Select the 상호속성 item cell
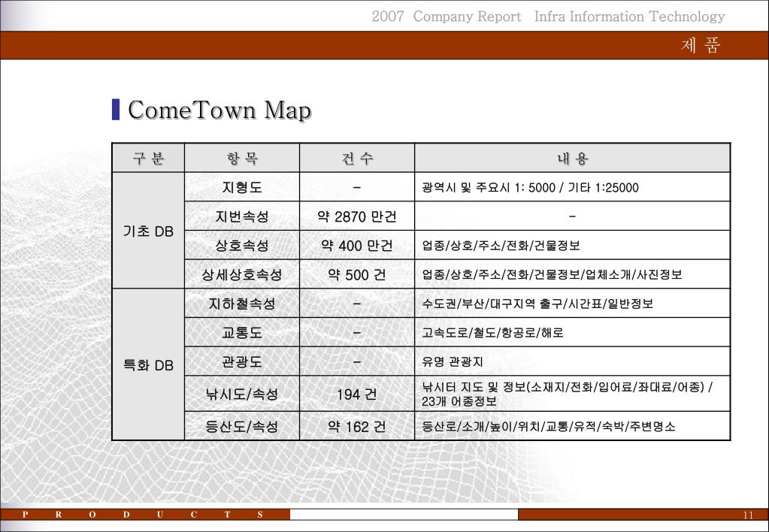Viewport: 769px width, 532px height. tap(242, 245)
